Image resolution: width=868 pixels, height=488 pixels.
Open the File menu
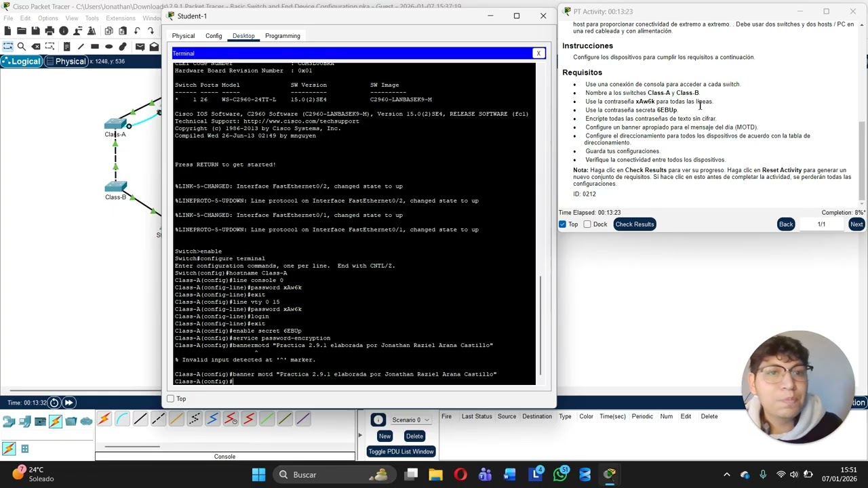(8, 18)
